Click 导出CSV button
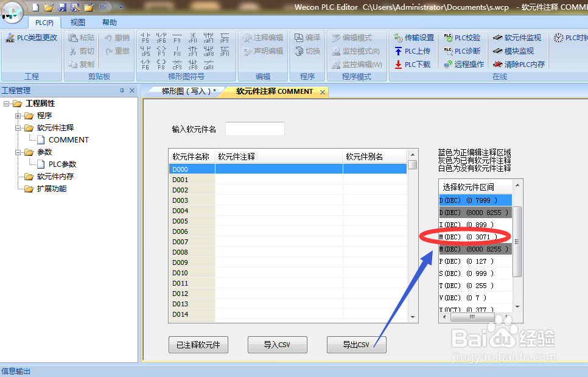The image size is (588, 377). click(x=356, y=345)
